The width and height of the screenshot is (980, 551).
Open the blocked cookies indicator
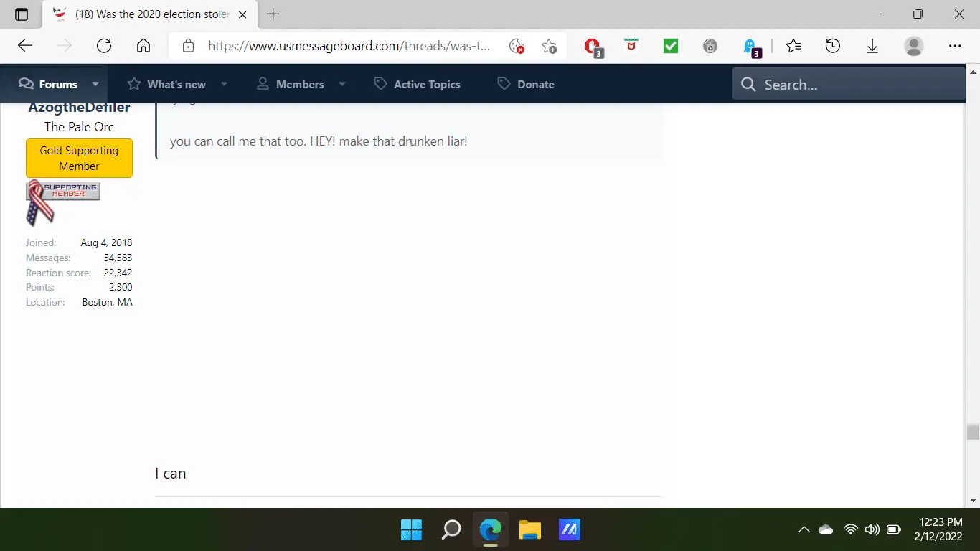[x=517, y=46]
